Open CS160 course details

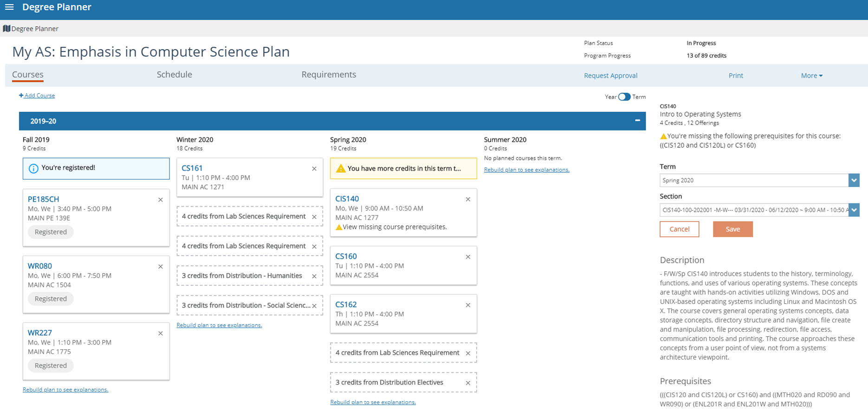346,256
